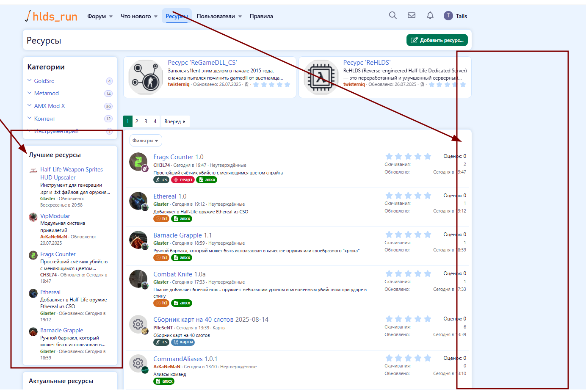Image resolution: width=586 pixels, height=392 pixels.
Task: Click the Добавить ресурс button
Action: pyautogui.click(x=437, y=40)
